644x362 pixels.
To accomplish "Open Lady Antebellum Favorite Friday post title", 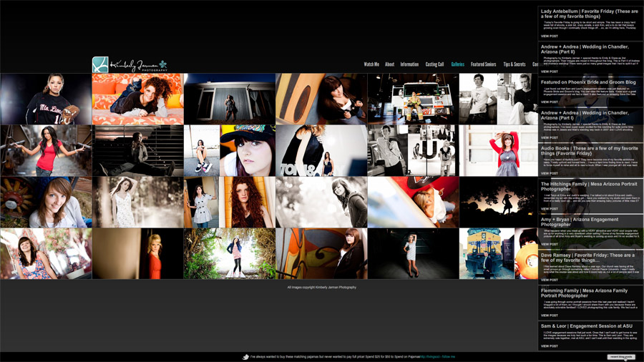I will pos(590,14).
